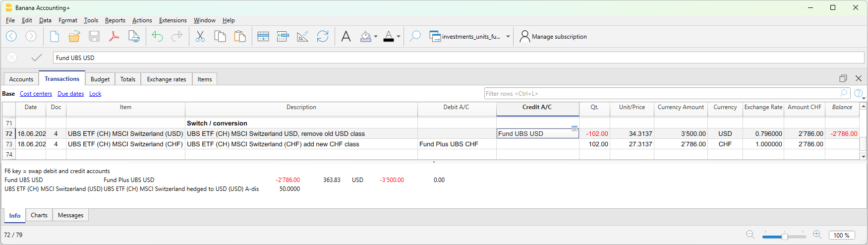Open the Credit A/C cell dropdown icon
This screenshot has width=868, height=245.
click(574, 129)
